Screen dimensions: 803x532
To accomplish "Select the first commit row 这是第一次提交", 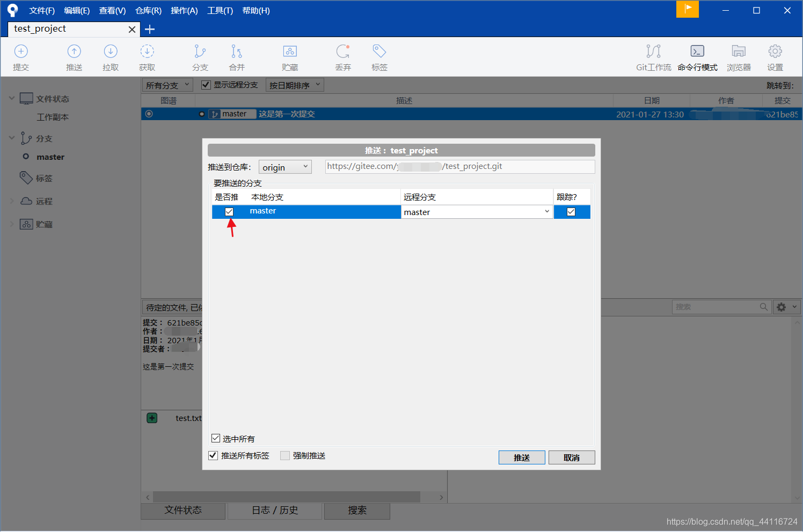I will click(471, 114).
